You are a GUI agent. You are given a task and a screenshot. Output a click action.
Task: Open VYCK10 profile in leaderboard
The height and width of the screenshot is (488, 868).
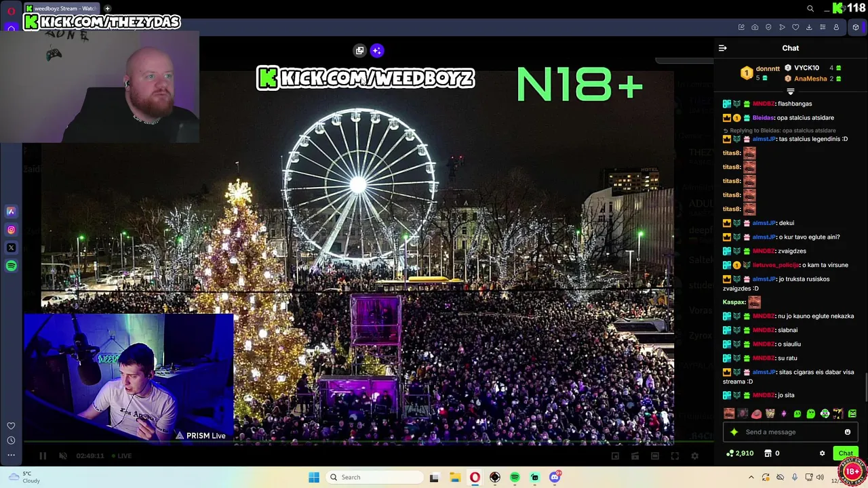806,68
